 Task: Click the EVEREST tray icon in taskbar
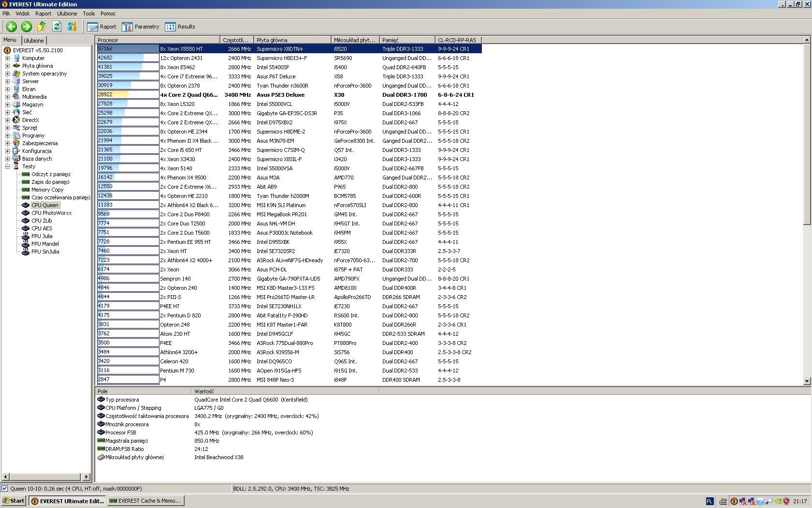point(734,501)
